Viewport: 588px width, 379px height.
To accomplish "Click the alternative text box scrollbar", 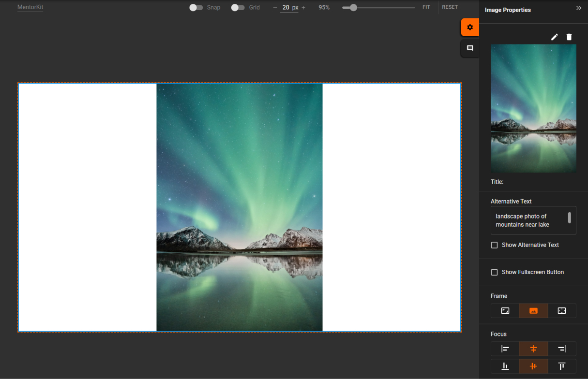I will 569,218.
